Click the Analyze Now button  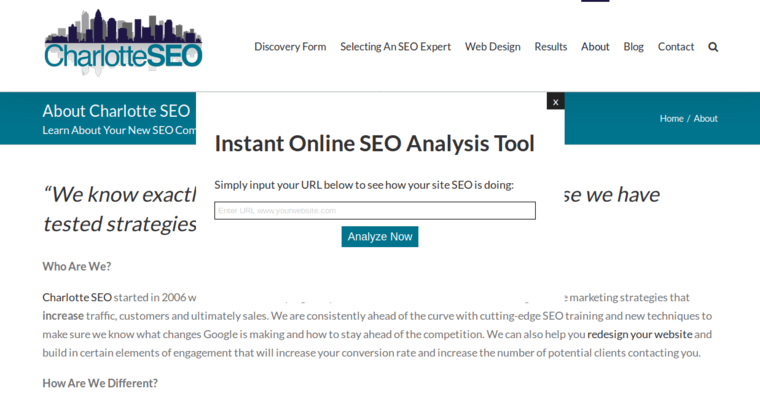coord(380,237)
